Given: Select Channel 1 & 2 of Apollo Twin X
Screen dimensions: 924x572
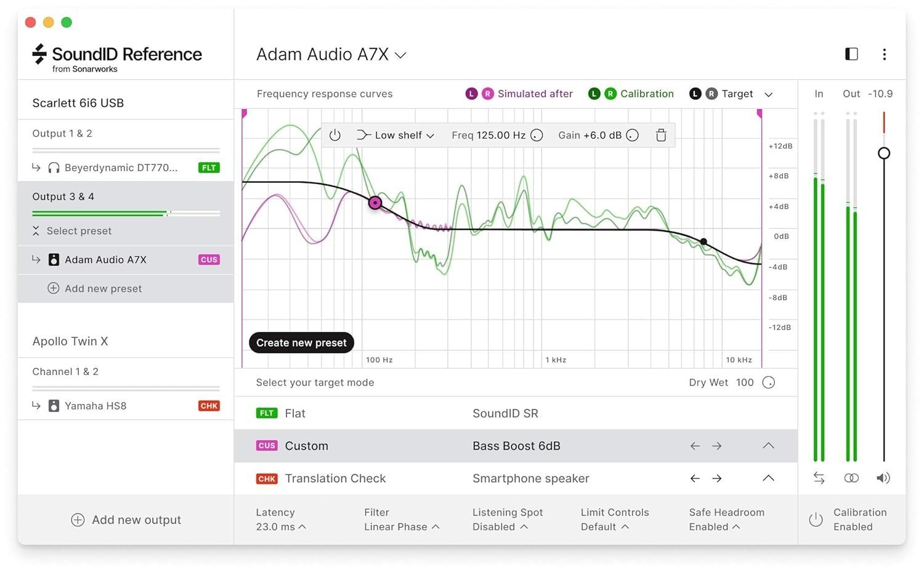Looking at the screenshot, I should click(x=65, y=372).
